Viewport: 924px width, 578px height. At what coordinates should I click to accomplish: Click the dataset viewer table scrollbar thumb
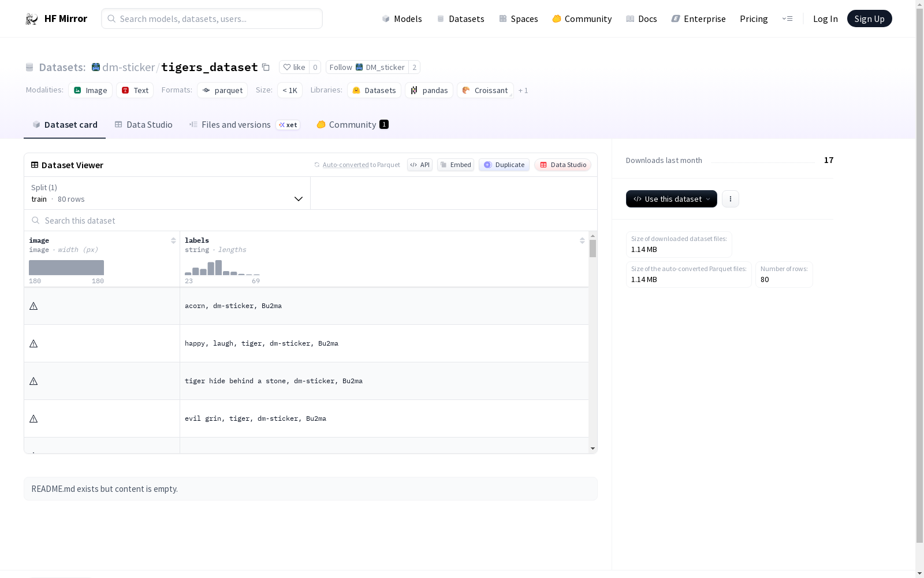(x=593, y=249)
